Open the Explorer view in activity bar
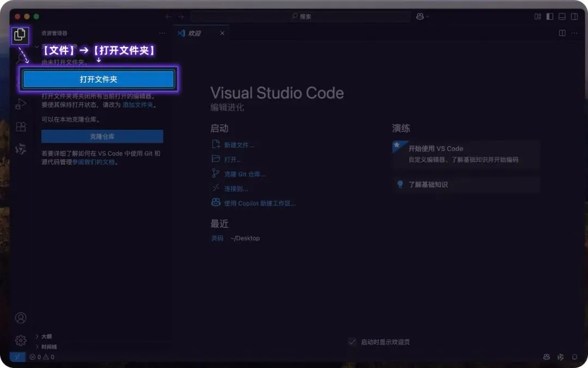 (x=20, y=35)
